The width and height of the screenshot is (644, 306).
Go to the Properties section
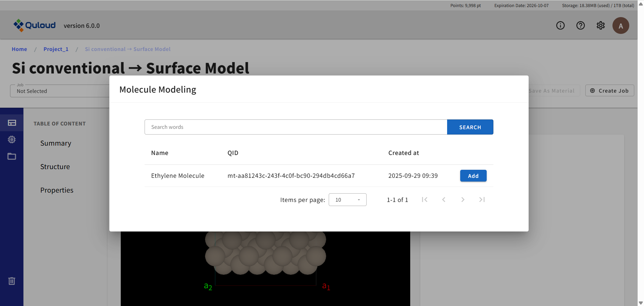click(57, 190)
